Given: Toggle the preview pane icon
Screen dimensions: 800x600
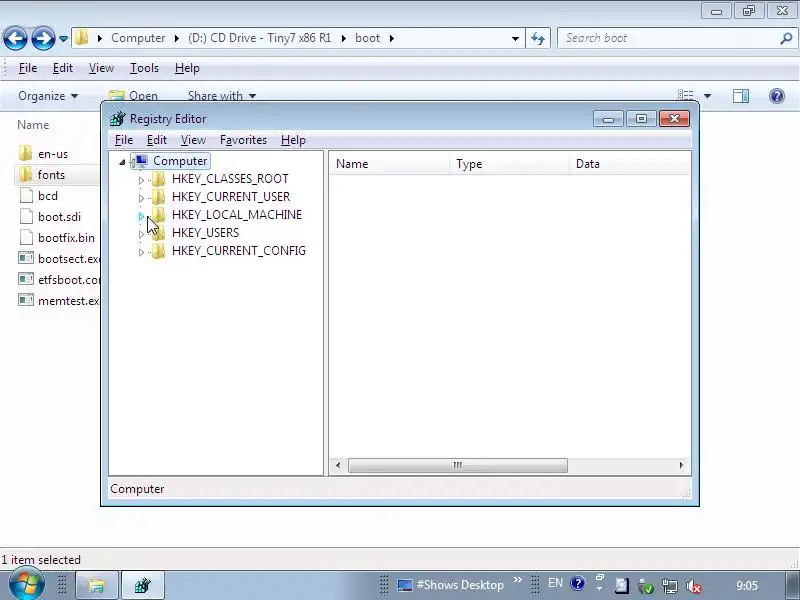Looking at the screenshot, I should click(741, 96).
